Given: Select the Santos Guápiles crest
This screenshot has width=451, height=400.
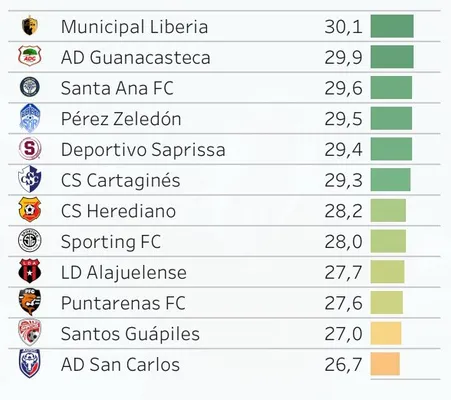Looking at the screenshot, I should [x=30, y=332].
